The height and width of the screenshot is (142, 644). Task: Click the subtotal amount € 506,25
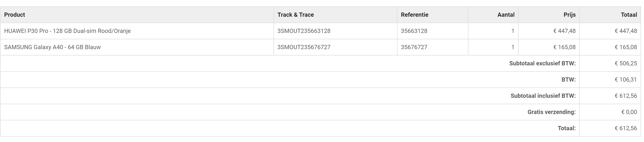(626, 63)
